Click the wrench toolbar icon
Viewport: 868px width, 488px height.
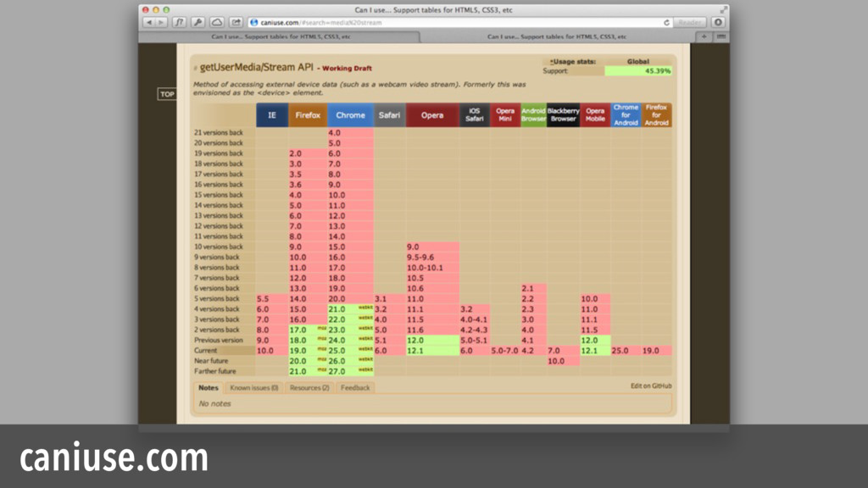pos(198,23)
